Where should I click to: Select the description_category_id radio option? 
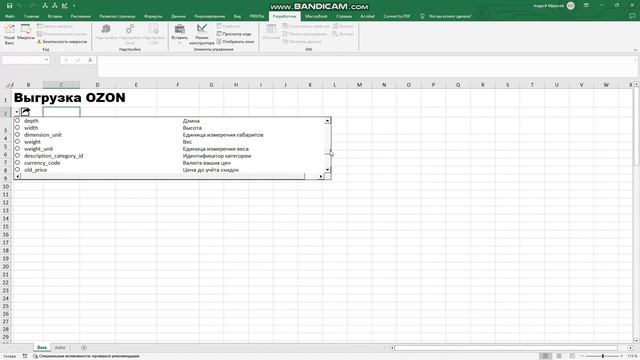click(18, 156)
